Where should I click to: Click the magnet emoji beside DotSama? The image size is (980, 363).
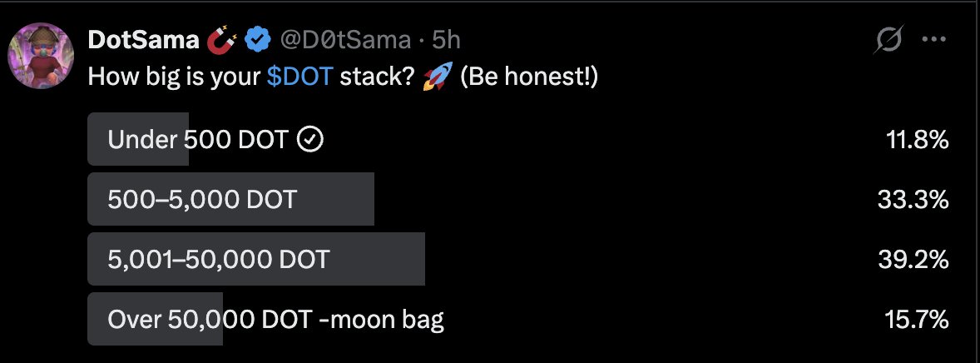[221, 41]
